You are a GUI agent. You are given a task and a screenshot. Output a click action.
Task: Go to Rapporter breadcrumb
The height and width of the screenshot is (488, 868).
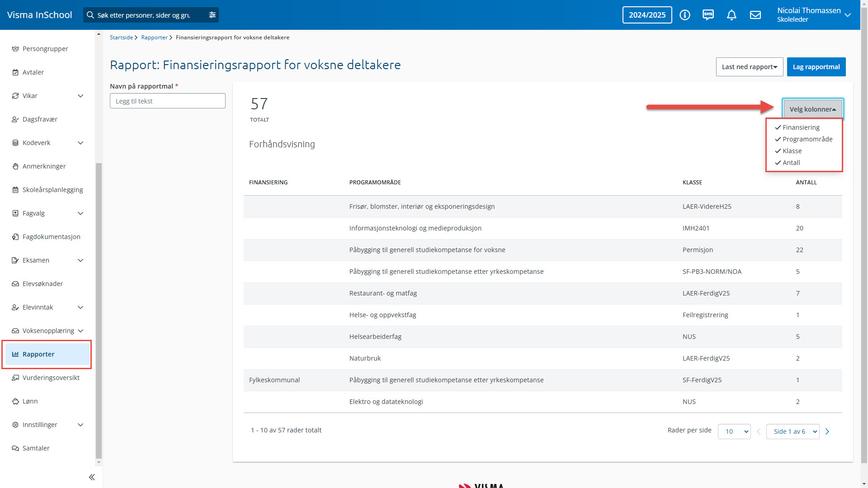coord(154,38)
